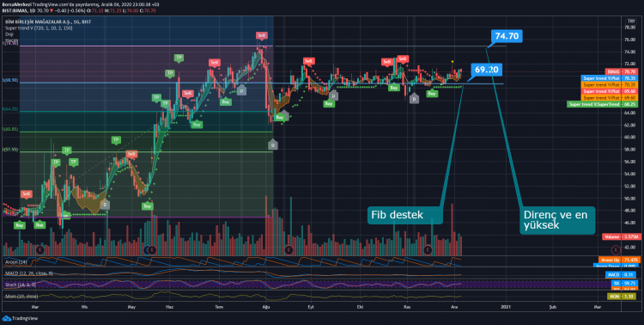The height and width of the screenshot is (325, 644).
Task: Click the 78.00 price axis label
Action: 630,28
